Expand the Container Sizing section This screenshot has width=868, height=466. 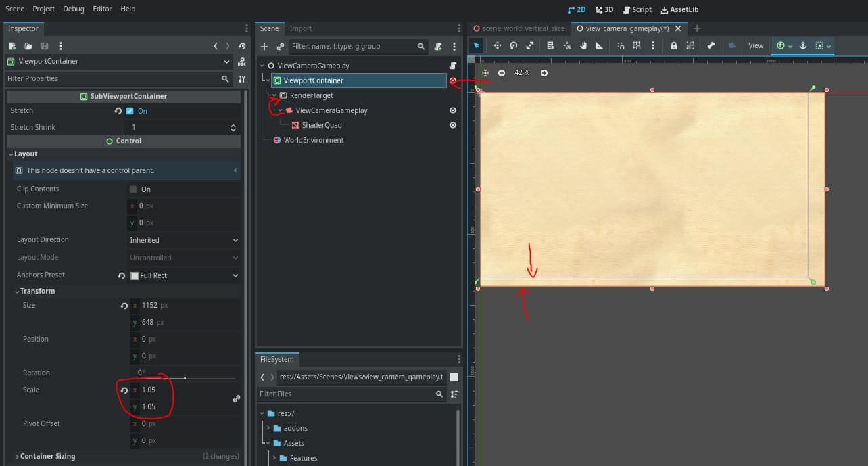[47, 456]
